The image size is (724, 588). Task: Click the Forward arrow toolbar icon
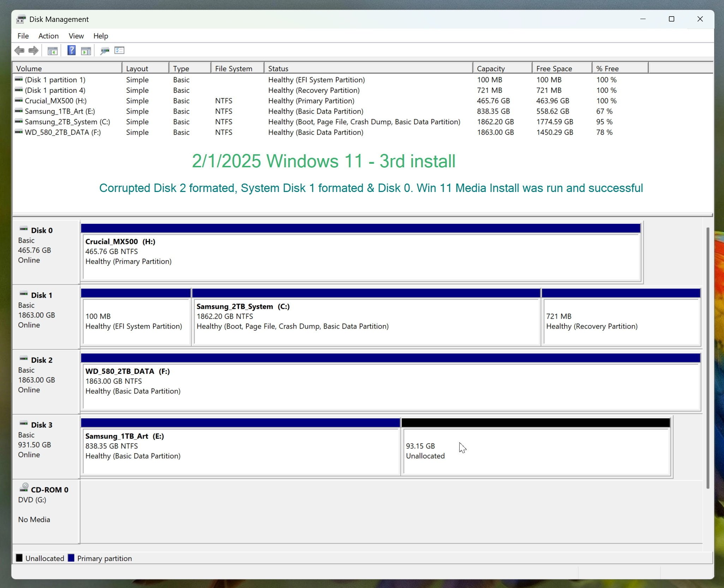click(34, 51)
